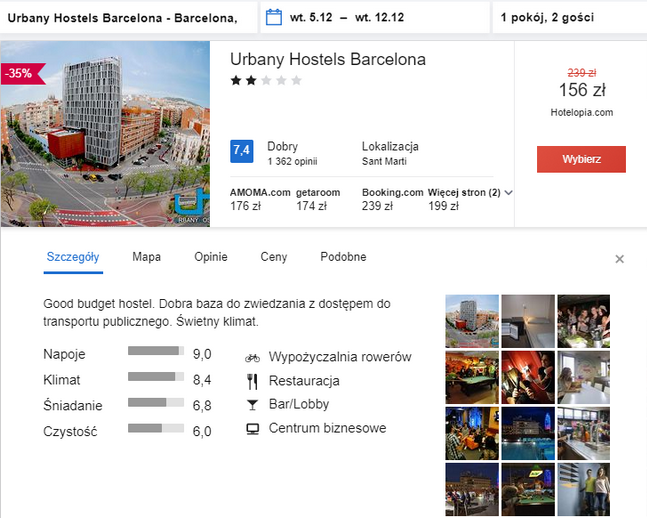Open the main hotel building photo
647x518 pixels.
(x=105, y=134)
